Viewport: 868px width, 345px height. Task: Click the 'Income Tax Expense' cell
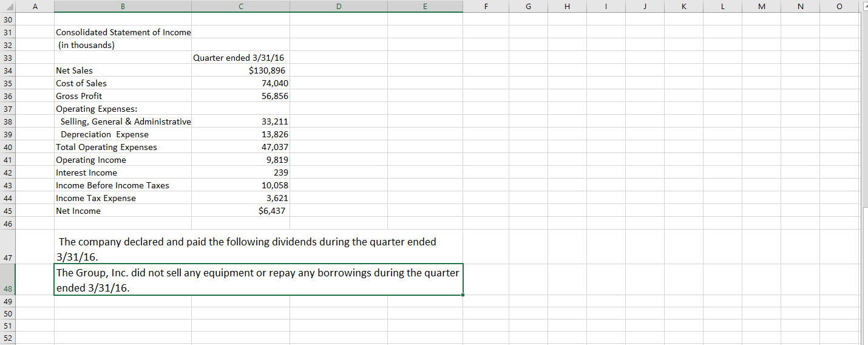coord(123,198)
